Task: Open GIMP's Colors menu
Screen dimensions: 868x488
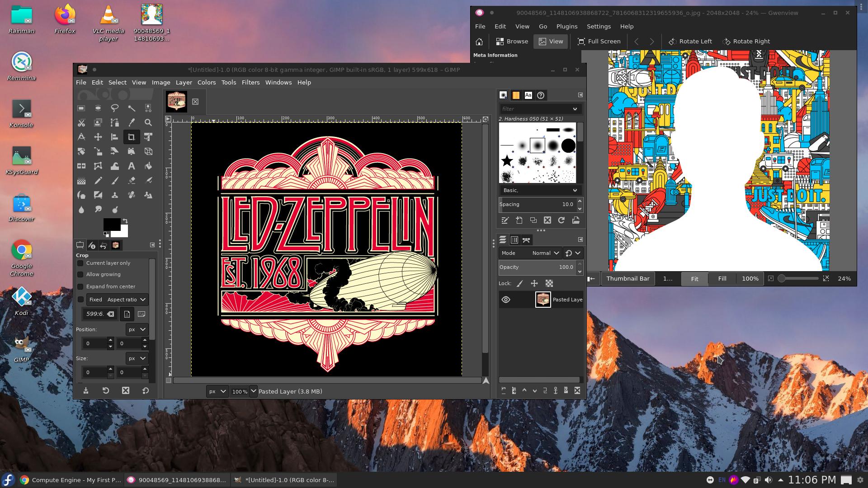Action: tap(206, 82)
